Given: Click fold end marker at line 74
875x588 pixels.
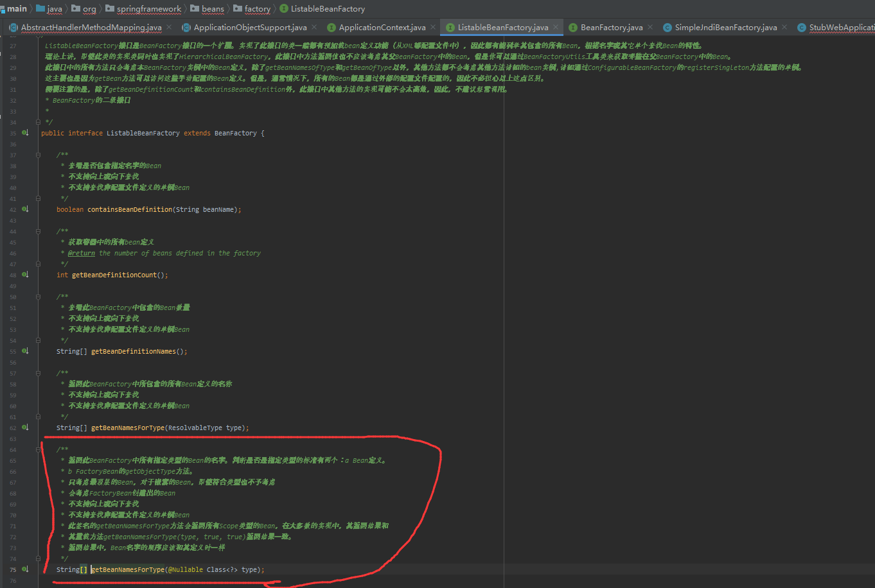Looking at the screenshot, I should (x=39, y=558).
